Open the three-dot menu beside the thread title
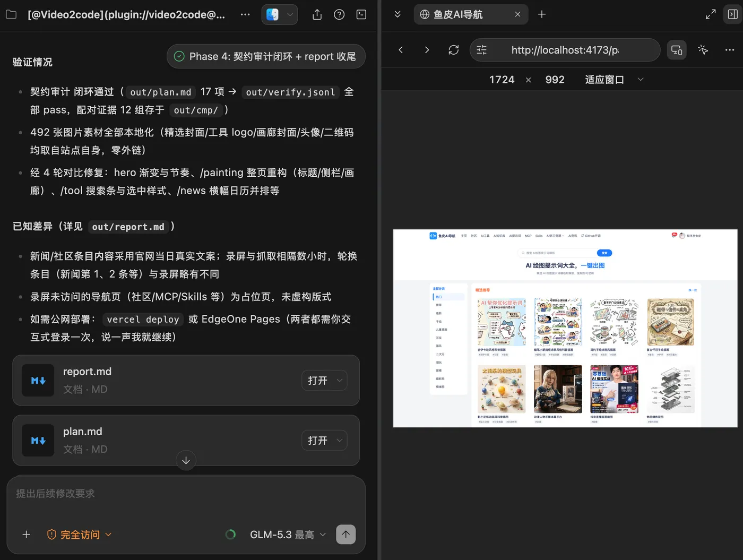The width and height of the screenshot is (743, 560). [245, 14]
